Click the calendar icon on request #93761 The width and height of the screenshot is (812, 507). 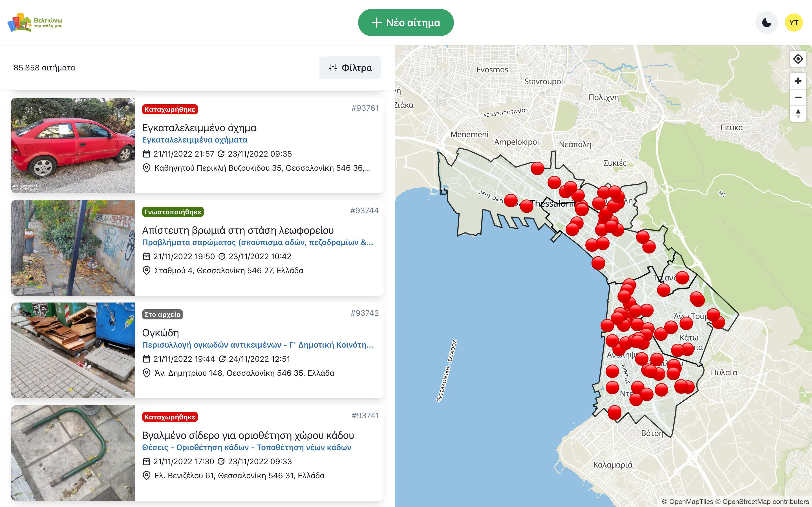[x=146, y=154]
